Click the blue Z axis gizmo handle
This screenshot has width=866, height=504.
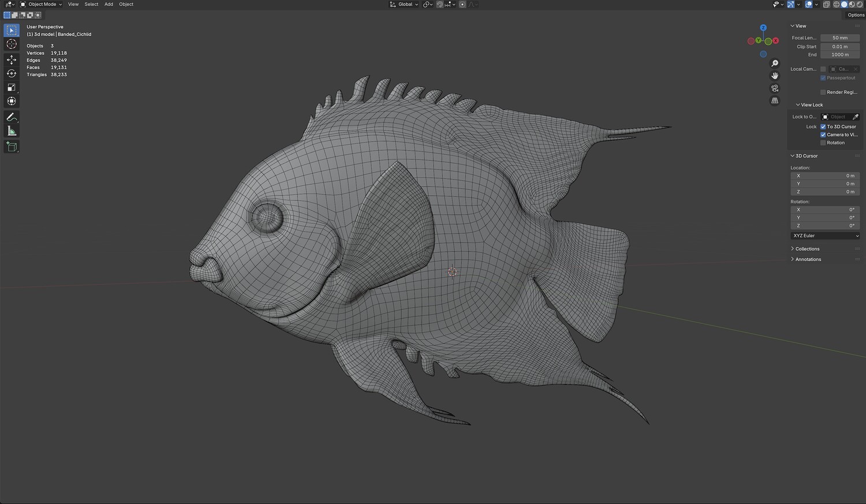763,28
